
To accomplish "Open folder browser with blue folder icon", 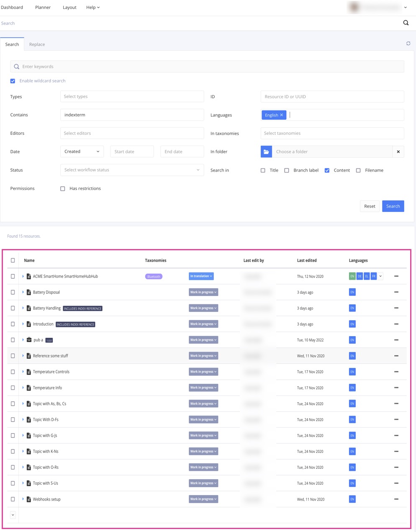I will click(266, 152).
